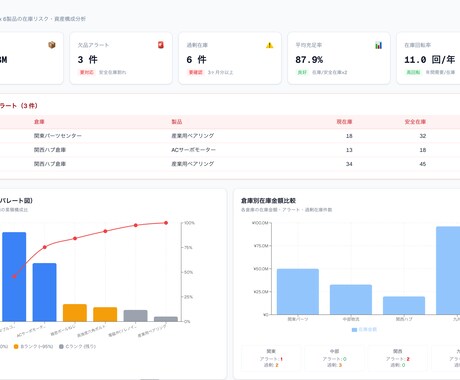This screenshot has width=460, height=380.
Task: Click the green 高回転 badge
Action: pos(413,72)
